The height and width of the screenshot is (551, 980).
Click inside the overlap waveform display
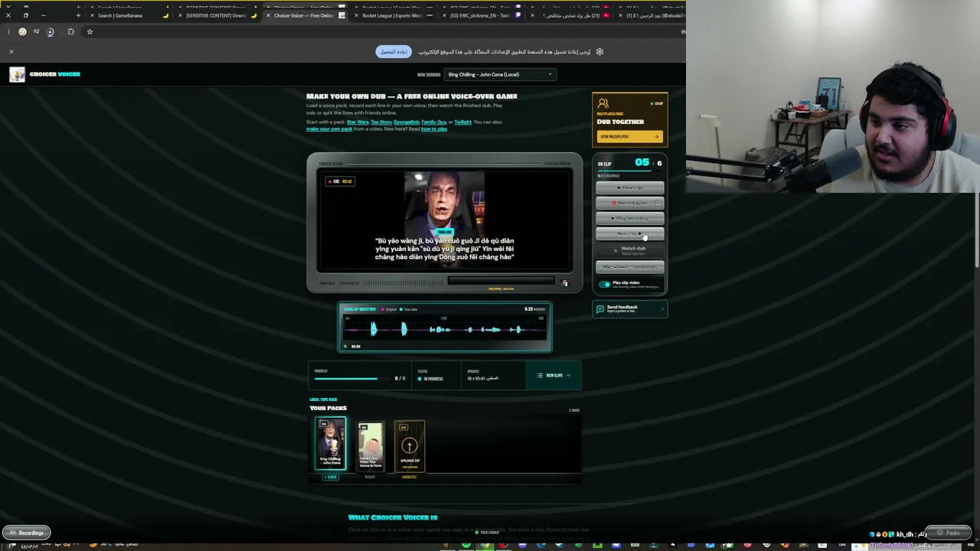445,329
